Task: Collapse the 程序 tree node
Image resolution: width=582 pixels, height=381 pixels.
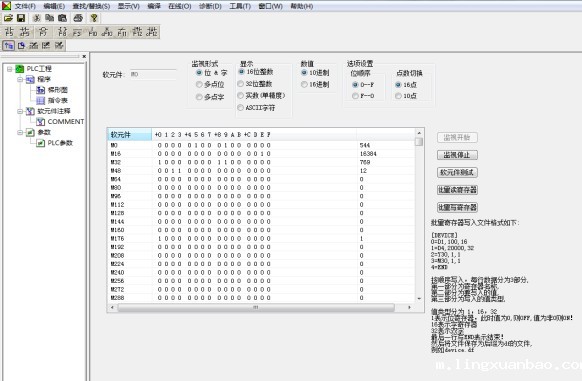Action: [20, 79]
